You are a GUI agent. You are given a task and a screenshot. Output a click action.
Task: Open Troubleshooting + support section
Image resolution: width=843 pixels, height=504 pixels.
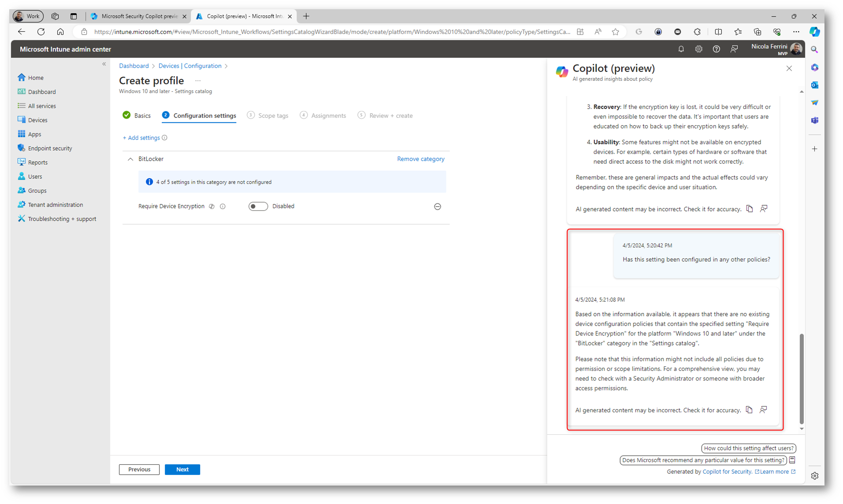pos(62,219)
